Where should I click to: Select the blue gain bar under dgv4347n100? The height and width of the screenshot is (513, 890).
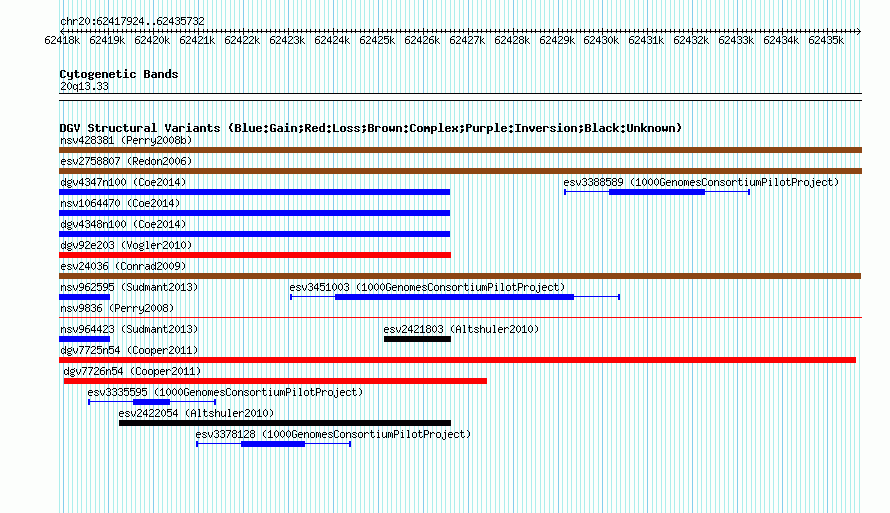254,192
